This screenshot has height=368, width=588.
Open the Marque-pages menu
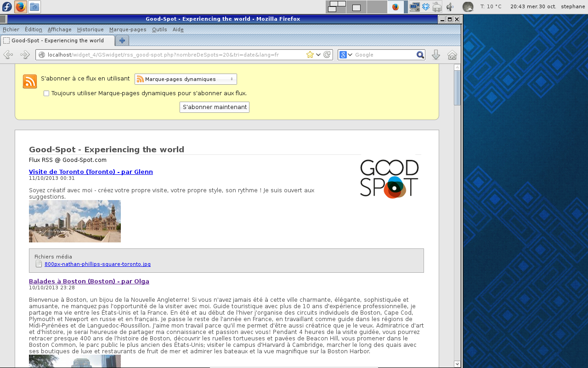(x=128, y=29)
